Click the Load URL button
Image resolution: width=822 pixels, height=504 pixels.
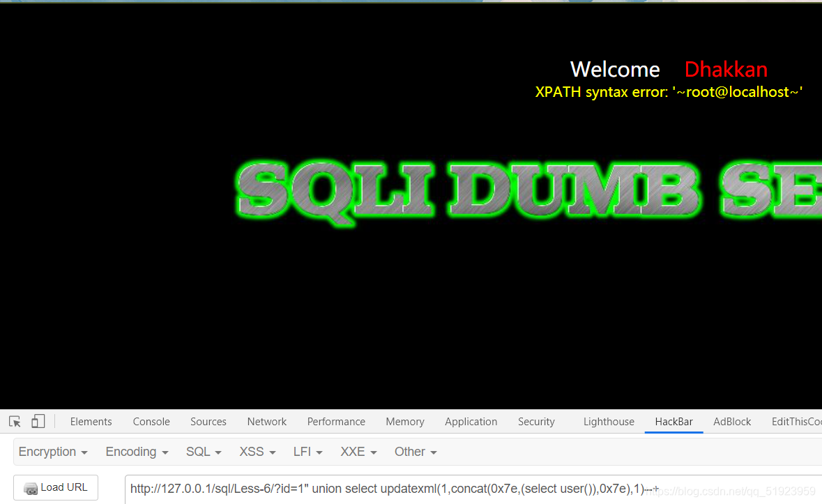click(56, 488)
